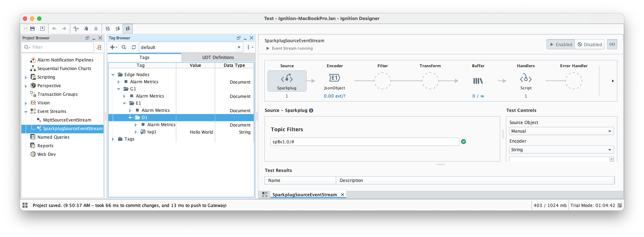Click the Tag Browser search icon
Screen dimensions: 644x237
pos(124,47)
